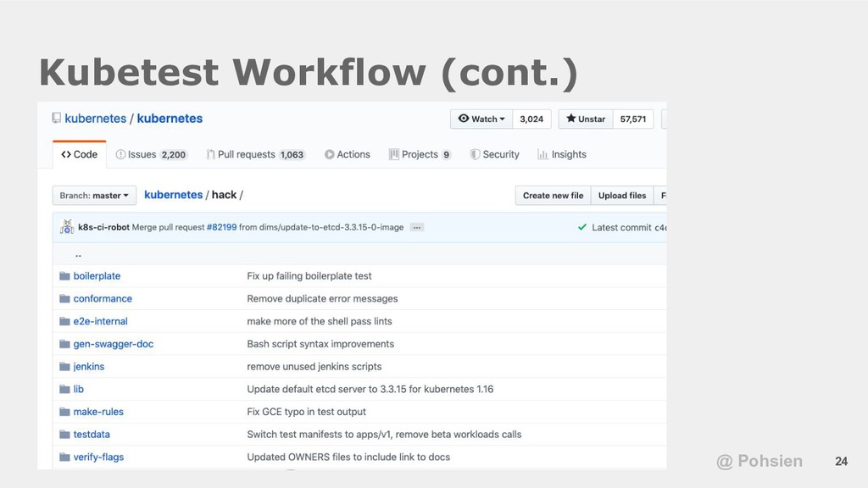Click the stargazers count 57,571
This screenshot has height=488, width=868.
point(632,119)
